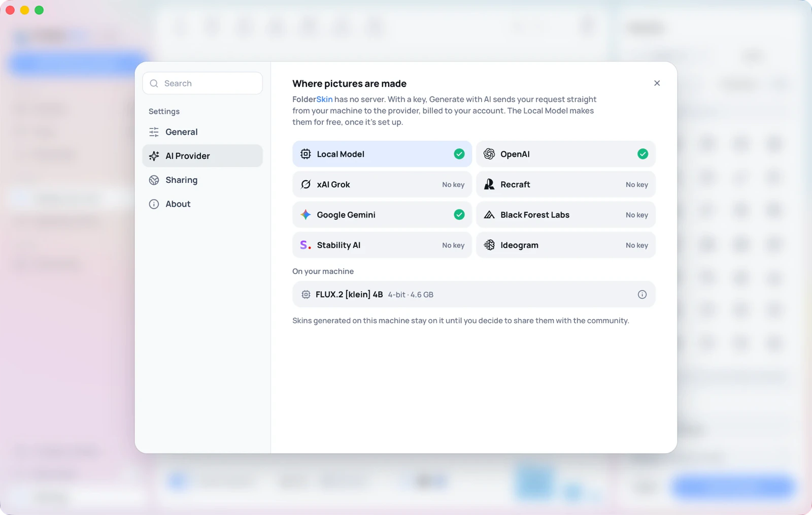Select the AI Provider settings section
This screenshot has height=515, width=812.
[x=202, y=156]
